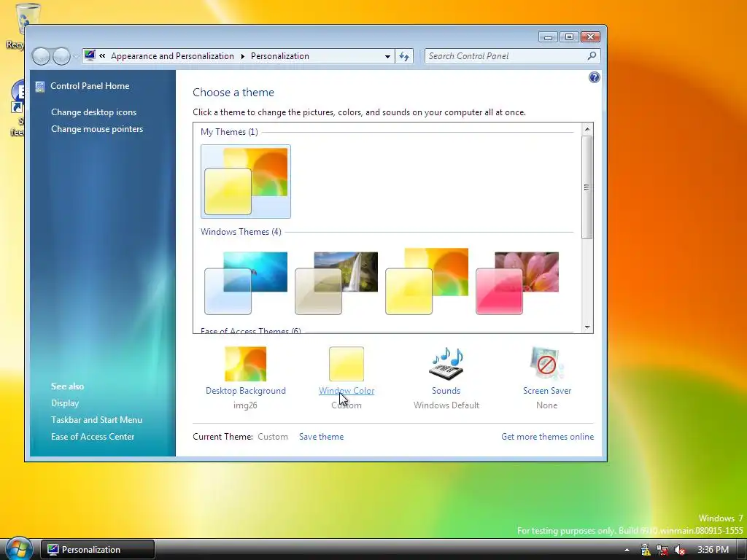The image size is (747, 560).
Task: Select the waterfall landscape Windows theme
Action: point(336,284)
